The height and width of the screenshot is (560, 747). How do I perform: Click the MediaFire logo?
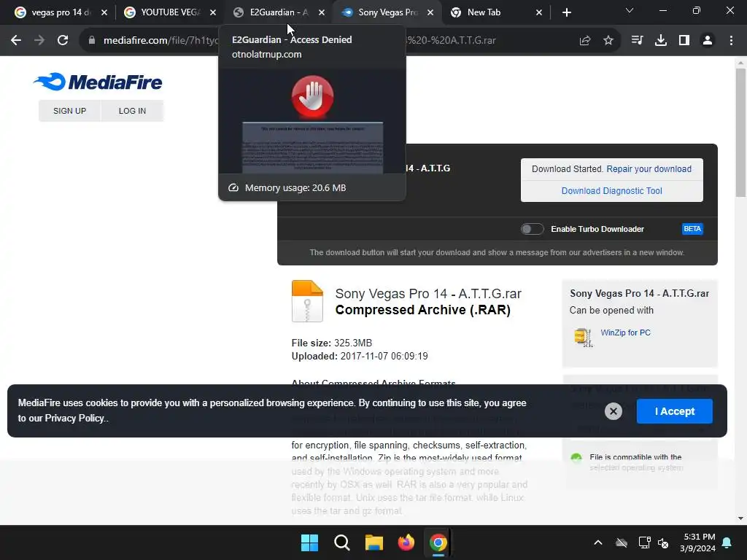tap(98, 82)
